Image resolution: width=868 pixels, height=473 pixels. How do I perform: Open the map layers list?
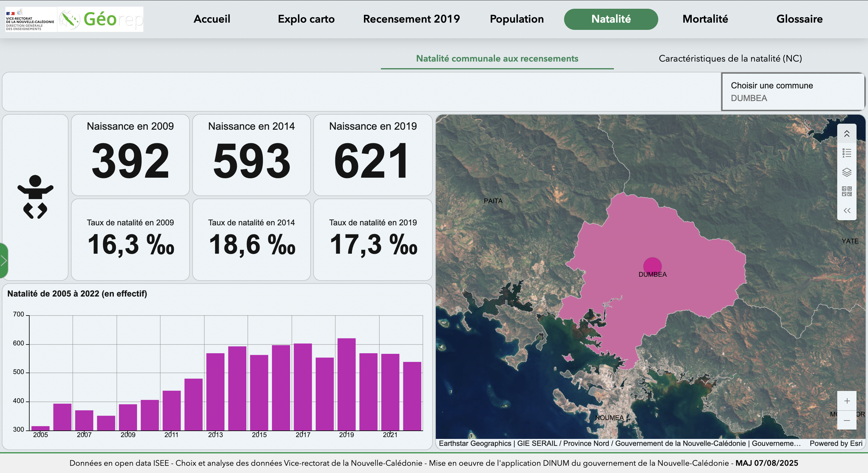click(847, 173)
